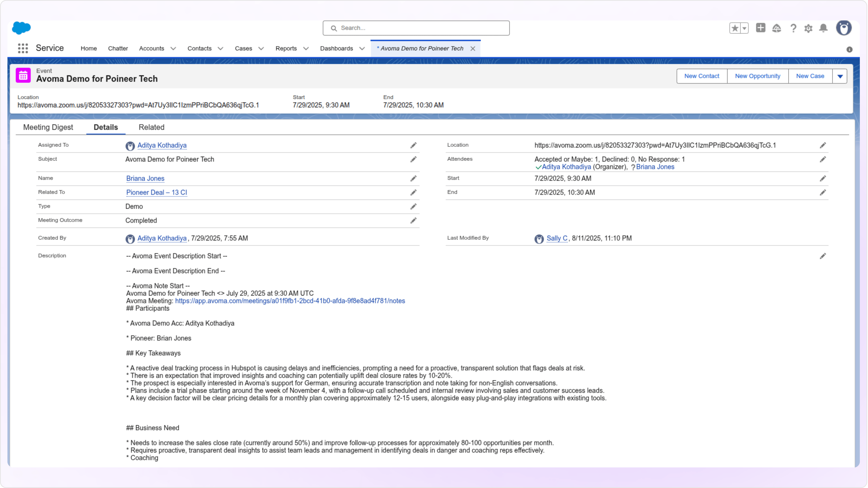This screenshot has height=488, width=868.
Task: Open Briana Jones attendee link
Action: tap(655, 167)
